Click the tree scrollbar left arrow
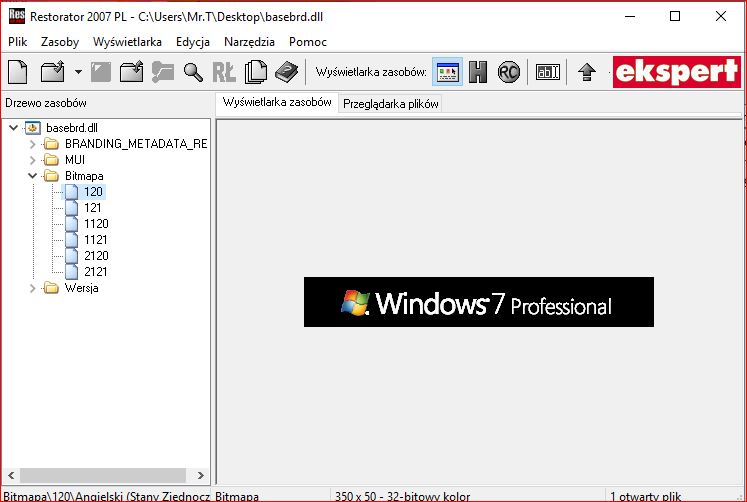This screenshot has width=747, height=502. pos(11,475)
